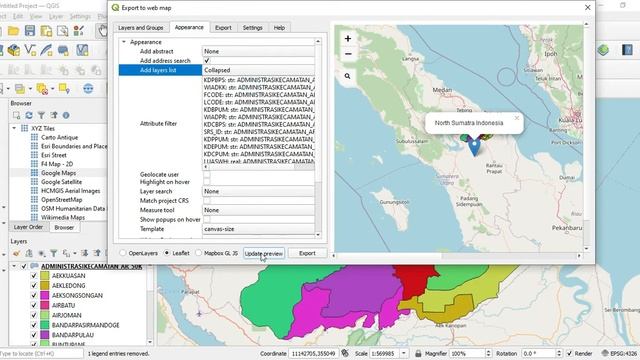Viewport: 640px width, 360px height.
Task: Open project via yellow folder icon
Action: tap(13, 31)
